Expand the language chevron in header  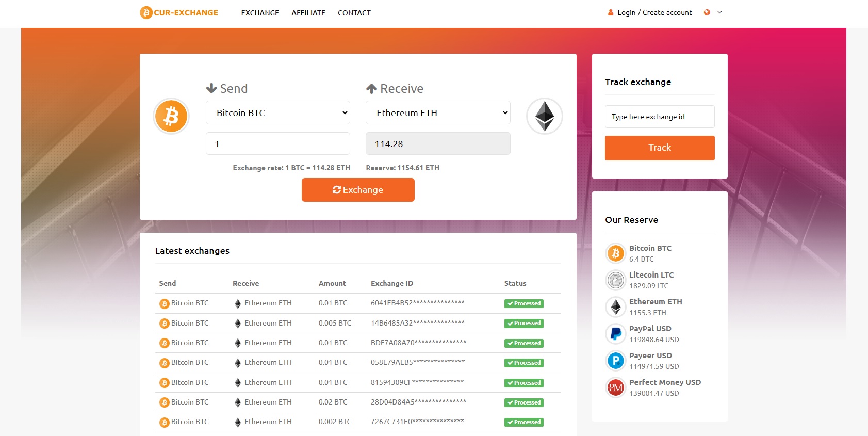pos(720,12)
